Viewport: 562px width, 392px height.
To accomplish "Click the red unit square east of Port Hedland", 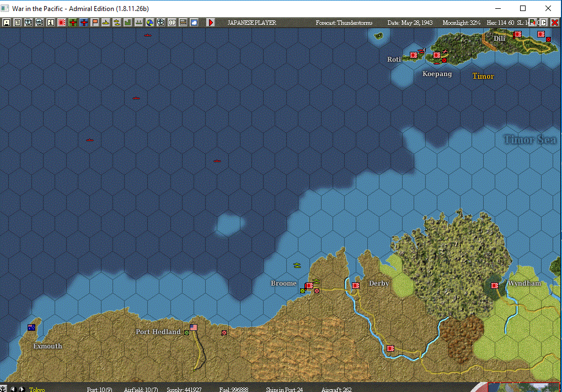I will tap(224, 333).
